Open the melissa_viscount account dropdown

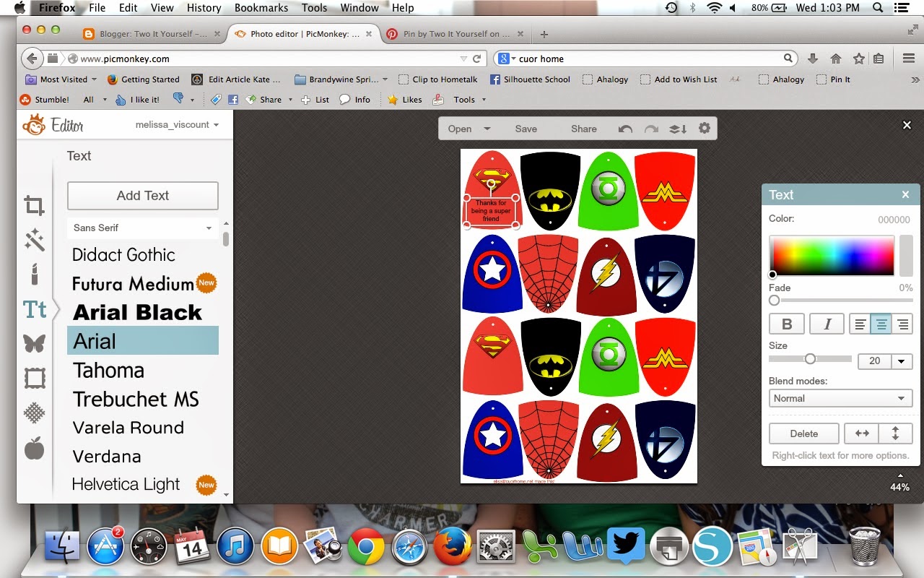point(177,125)
